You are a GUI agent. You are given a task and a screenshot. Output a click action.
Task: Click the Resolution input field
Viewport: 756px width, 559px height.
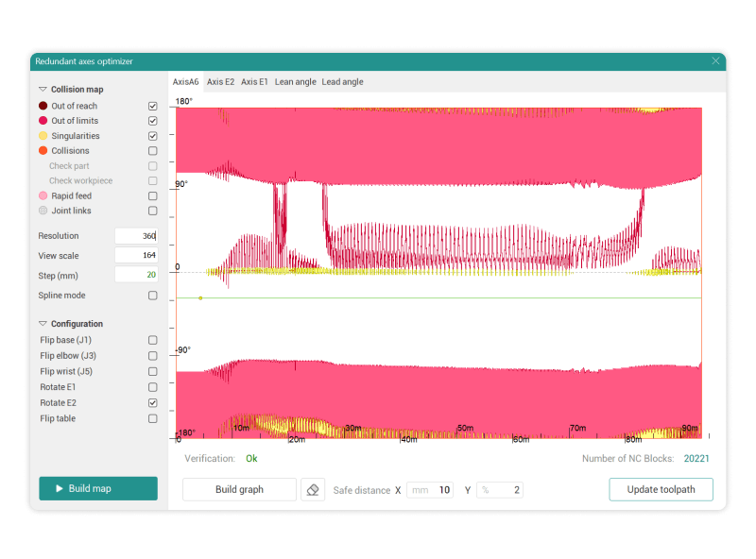pyautogui.click(x=135, y=236)
